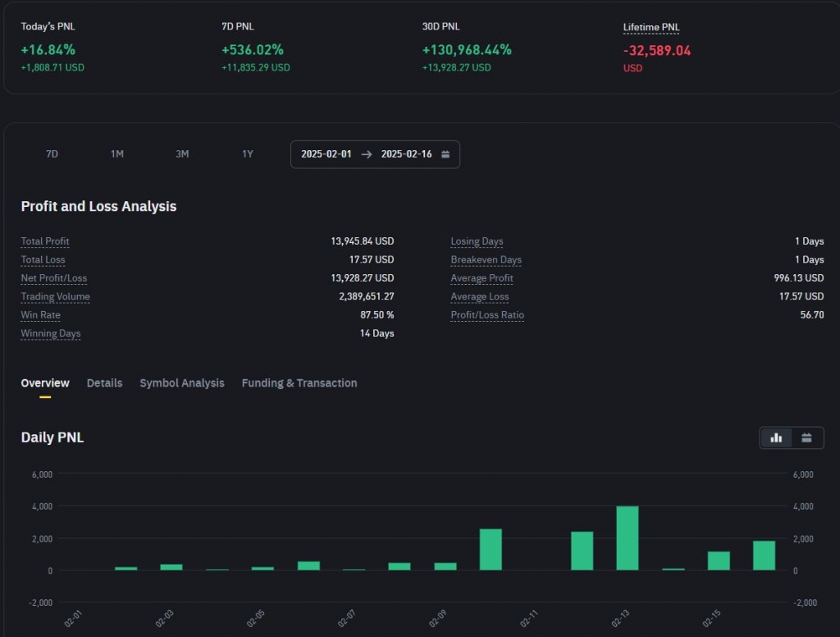Image resolution: width=840 pixels, height=637 pixels.
Task: Click the Lifetime PNL underlined label
Action: pyautogui.click(x=651, y=27)
